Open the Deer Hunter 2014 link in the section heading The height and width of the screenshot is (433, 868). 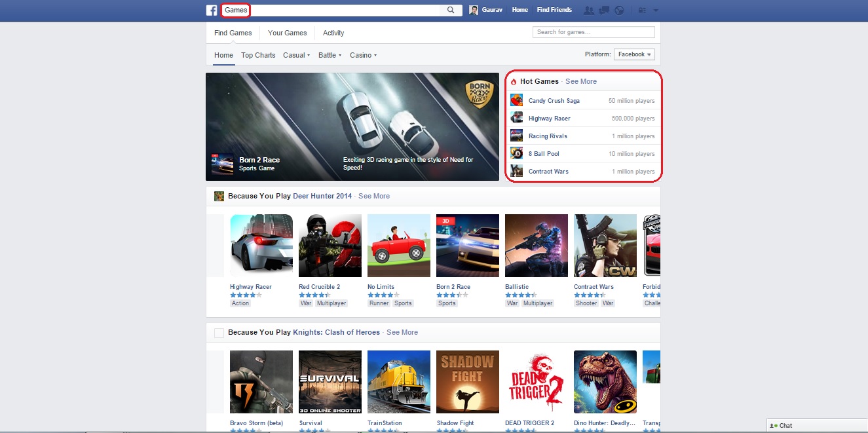point(322,196)
